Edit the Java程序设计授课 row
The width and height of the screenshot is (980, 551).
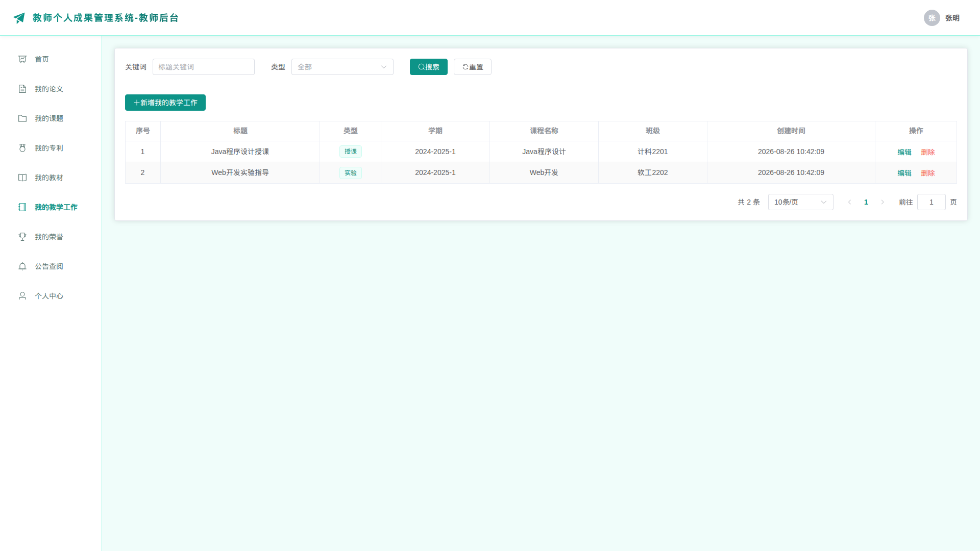pos(904,152)
